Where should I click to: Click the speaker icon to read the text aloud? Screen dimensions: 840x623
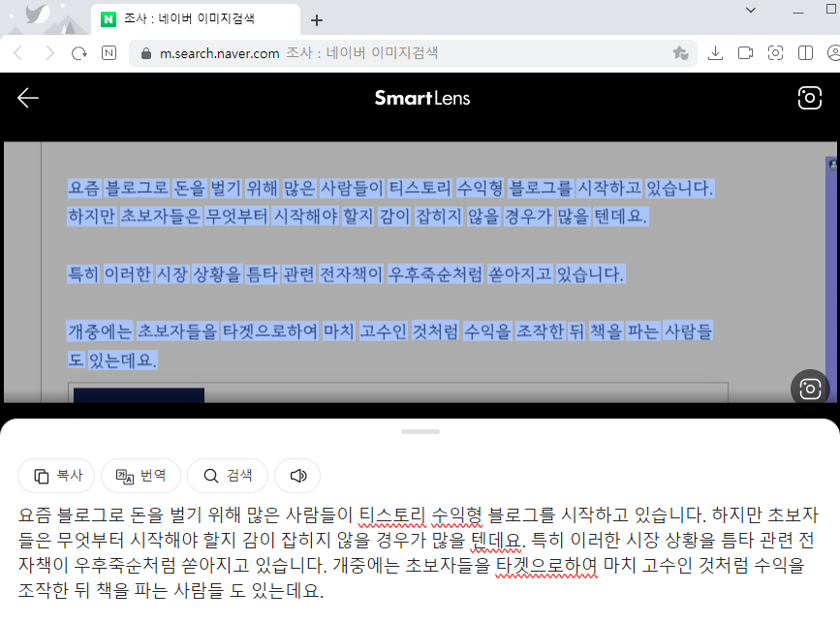(x=297, y=476)
